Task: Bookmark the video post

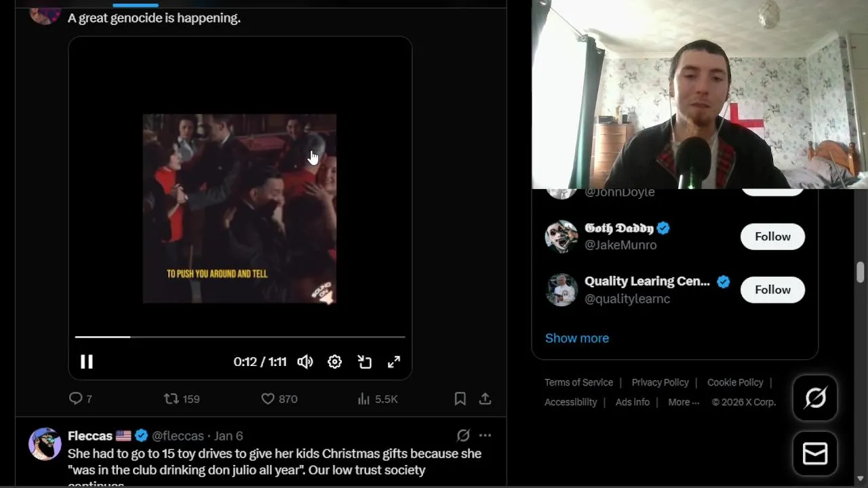Action: pos(460,399)
